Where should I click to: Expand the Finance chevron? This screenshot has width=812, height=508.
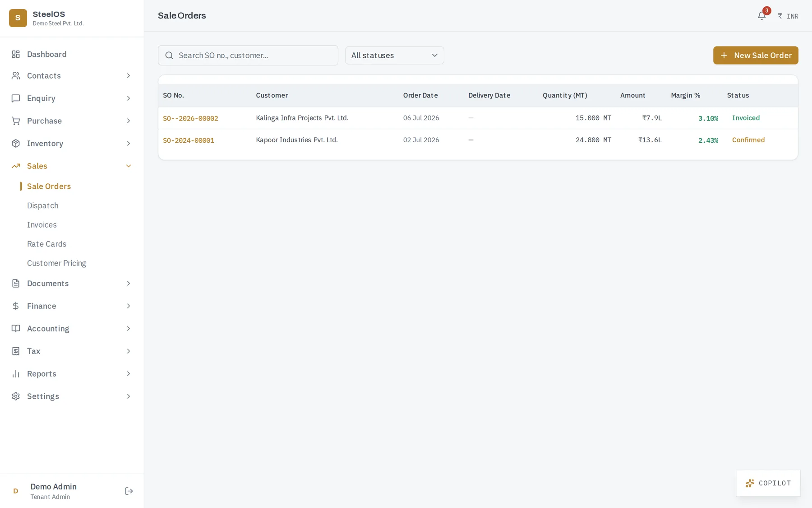point(129,306)
